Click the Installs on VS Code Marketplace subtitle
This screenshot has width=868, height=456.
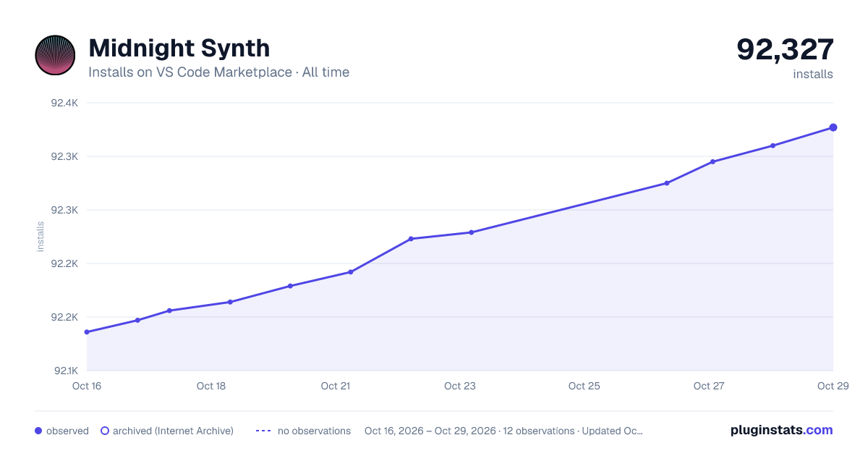click(x=218, y=72)
